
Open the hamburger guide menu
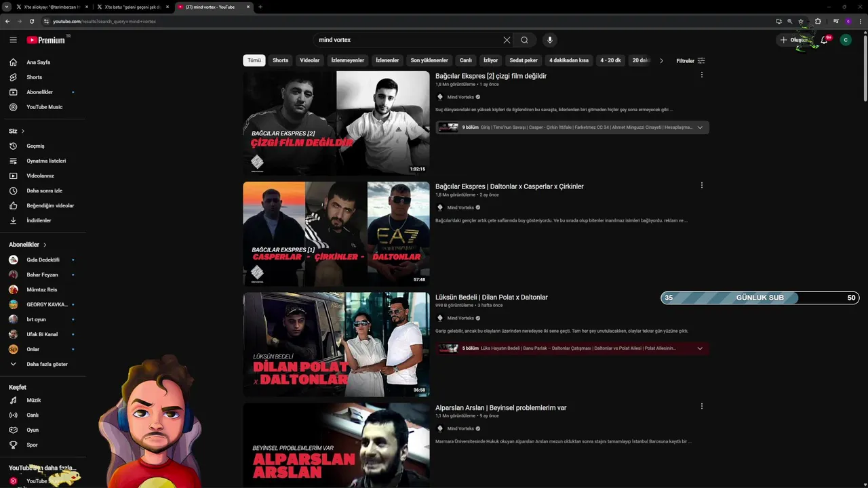[x=13, y=40]
